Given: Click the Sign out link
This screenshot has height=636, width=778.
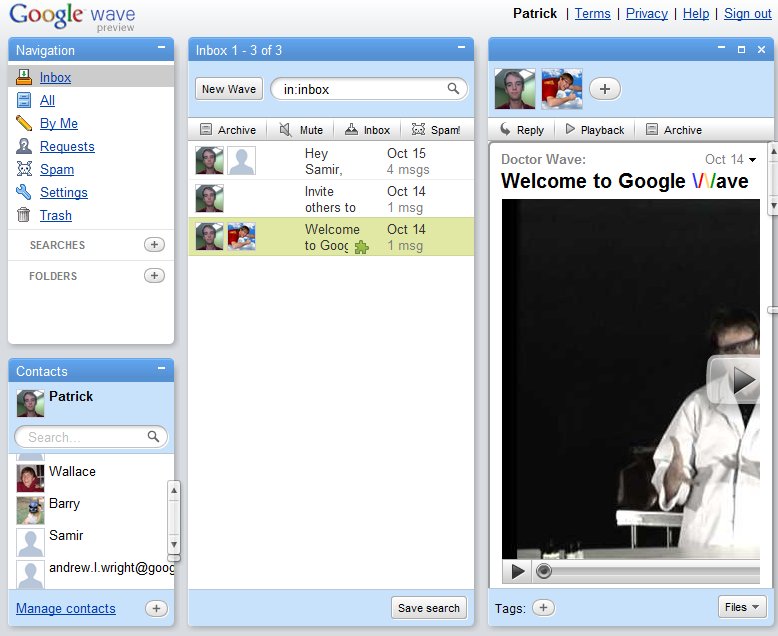Looking at the screenshot, I should pos(748,13).
